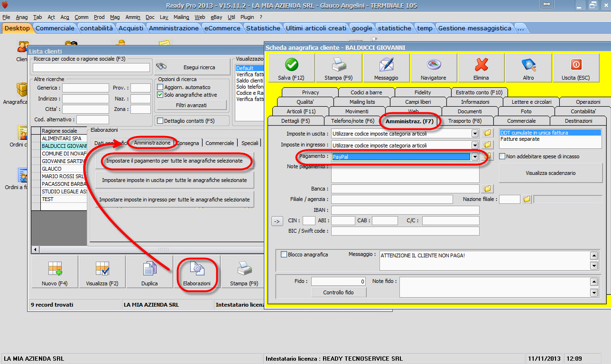Switch to the eCommerce main tab
This screenshot has height=364, width=611.
tap(222, 28)
